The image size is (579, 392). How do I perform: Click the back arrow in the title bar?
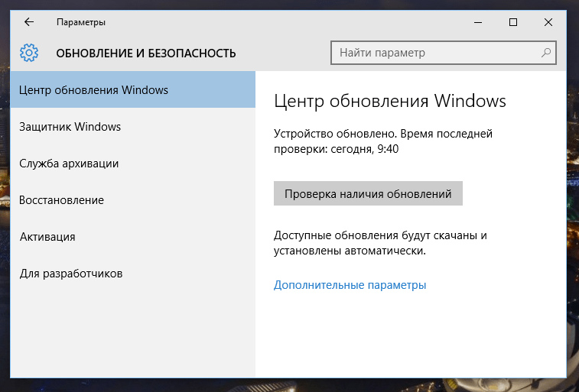point(29,22)
